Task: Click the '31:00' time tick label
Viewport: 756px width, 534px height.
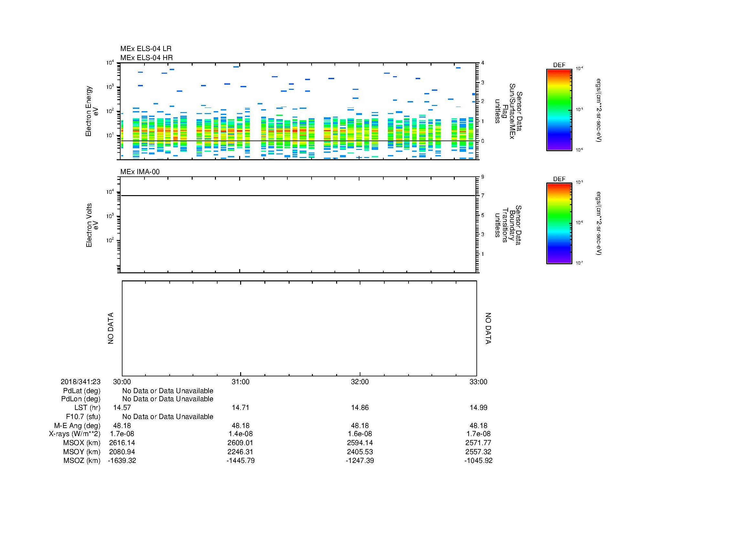Action: click(x=241, y=382)
